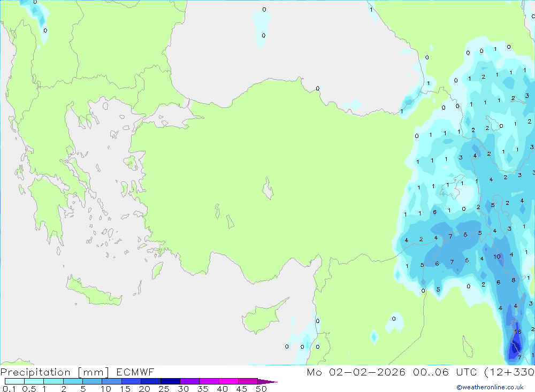The height and width of the screenshot is (392, 535).
Task: Click the 15–20 mm legend swatch
Action: click(131, 381)
